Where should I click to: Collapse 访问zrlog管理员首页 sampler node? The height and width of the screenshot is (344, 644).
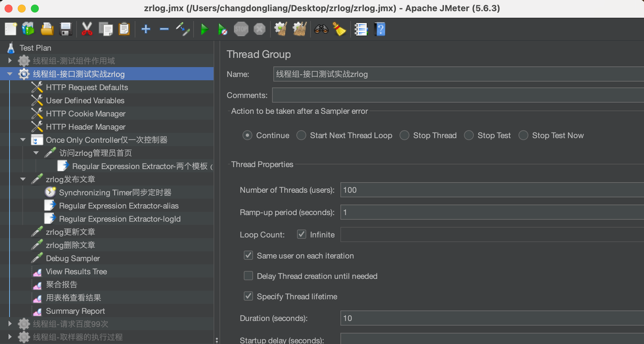36,153
